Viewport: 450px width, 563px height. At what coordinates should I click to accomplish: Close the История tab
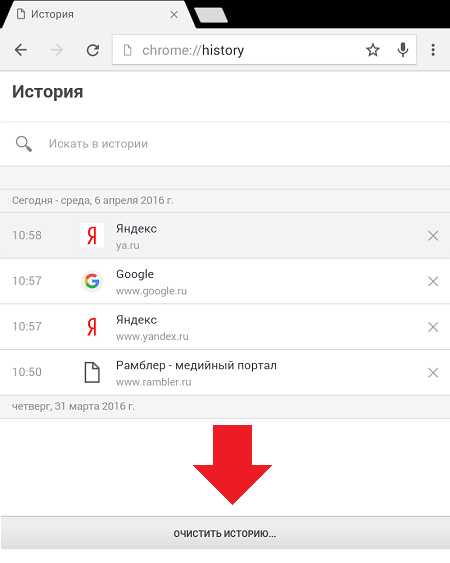(x=174, y=14)
